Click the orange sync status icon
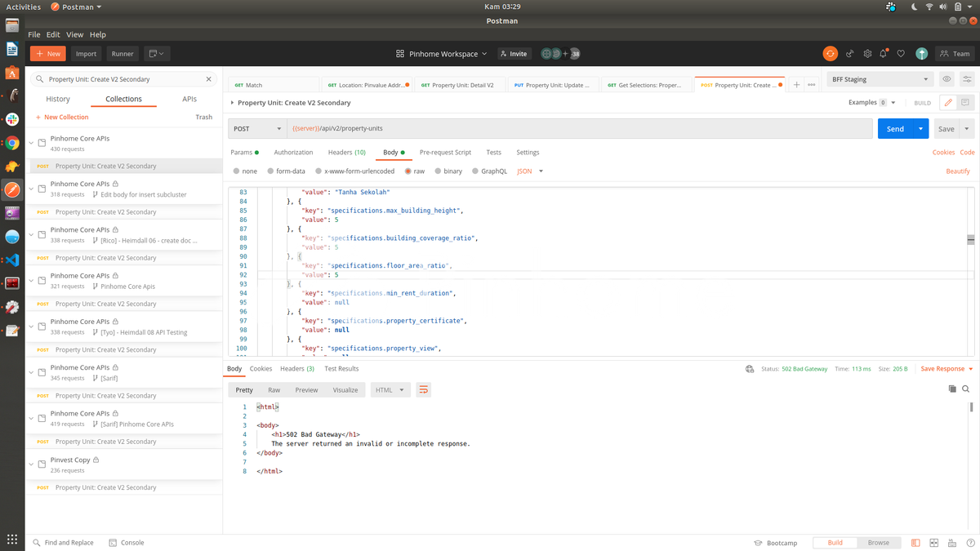The width and height of the screenshot is (980, 551). pyautogui.click(x=830, y=54)
